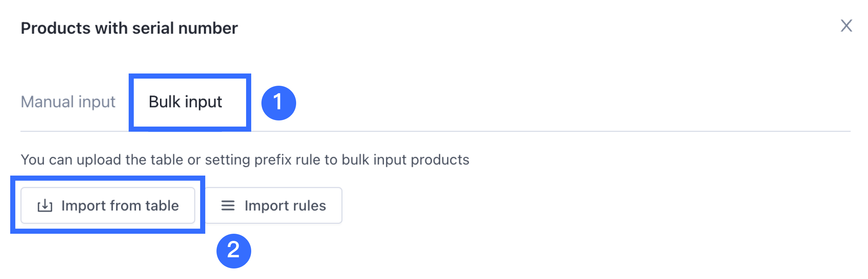Viewport: 868px width, 279px height.
Task: Open the Import rules option
Action: click(273, 206)
